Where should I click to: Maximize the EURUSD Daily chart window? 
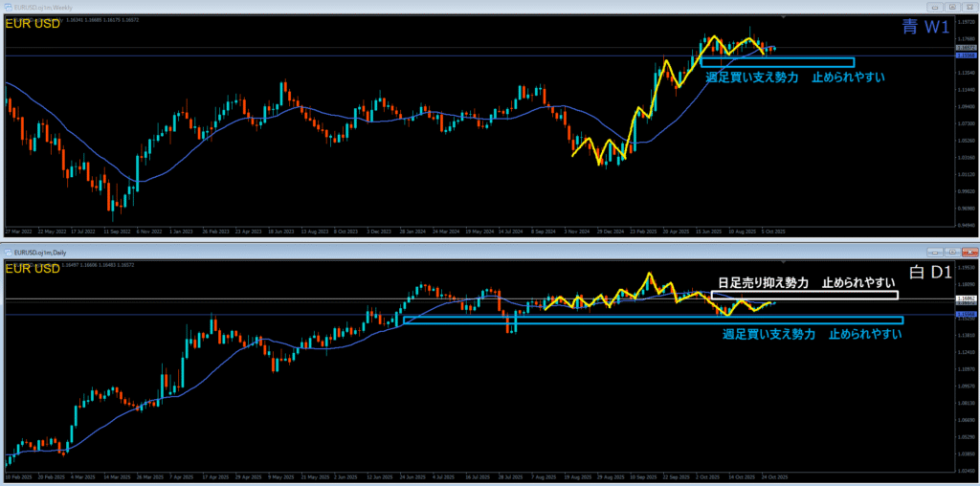[x=950, y=250]
